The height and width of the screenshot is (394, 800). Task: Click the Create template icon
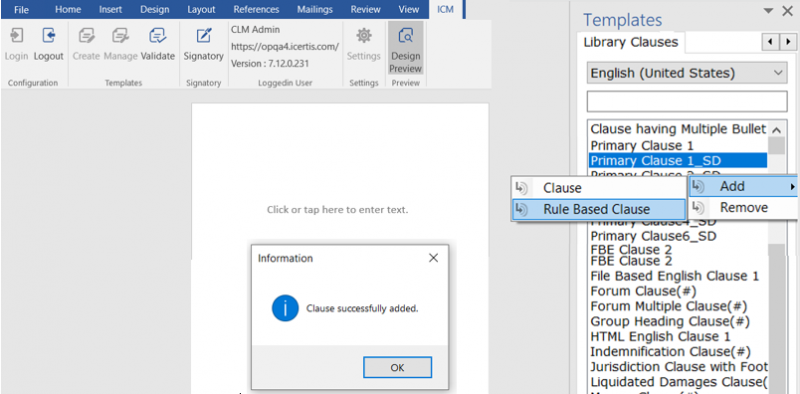click(86, 36)
